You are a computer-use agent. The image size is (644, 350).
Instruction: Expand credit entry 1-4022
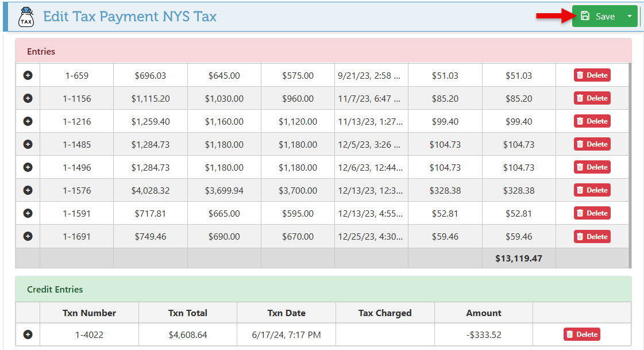(x=28, y=334)
